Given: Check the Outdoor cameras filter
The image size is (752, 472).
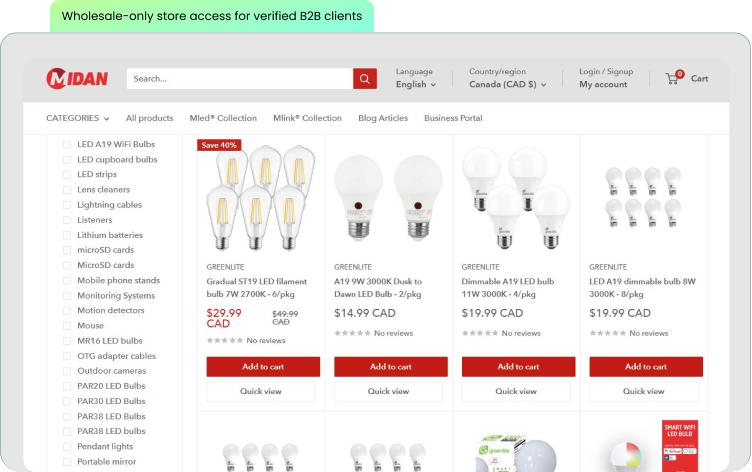Looking at the screenshot, I should (x=67, y=371).
